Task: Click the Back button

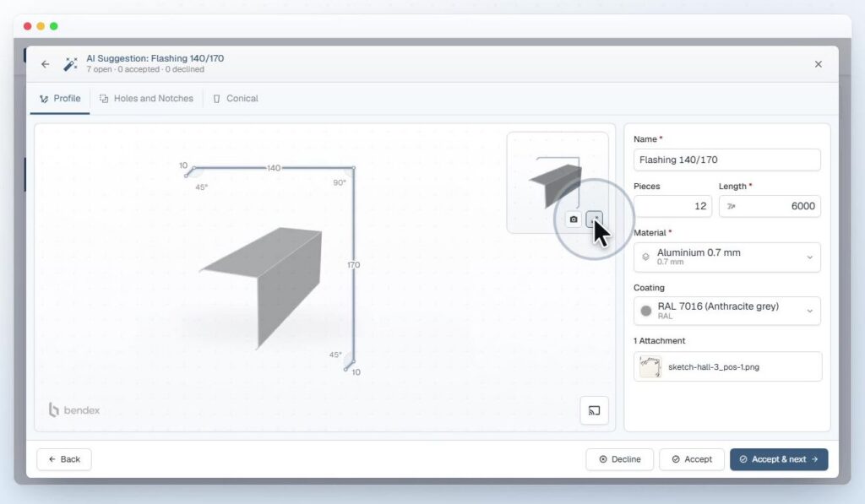Action: click(64, 459)
